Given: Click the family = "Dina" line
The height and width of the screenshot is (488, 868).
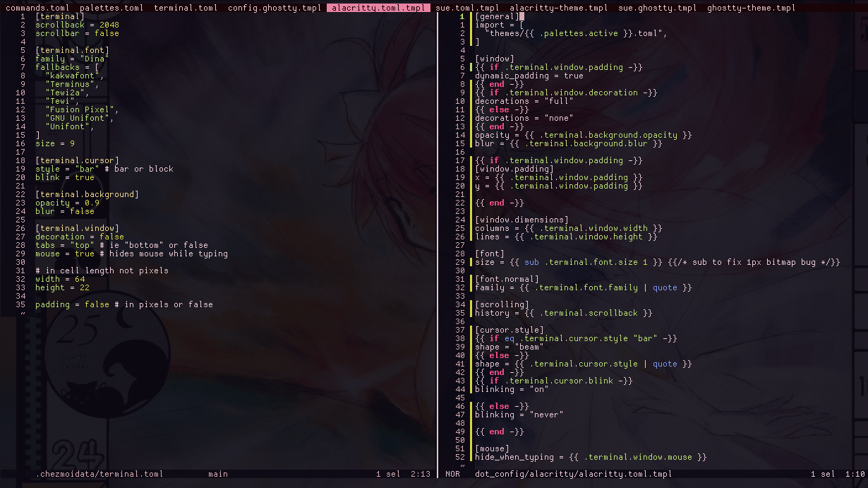Looking at the screenshot, I should tap(72, 59).
